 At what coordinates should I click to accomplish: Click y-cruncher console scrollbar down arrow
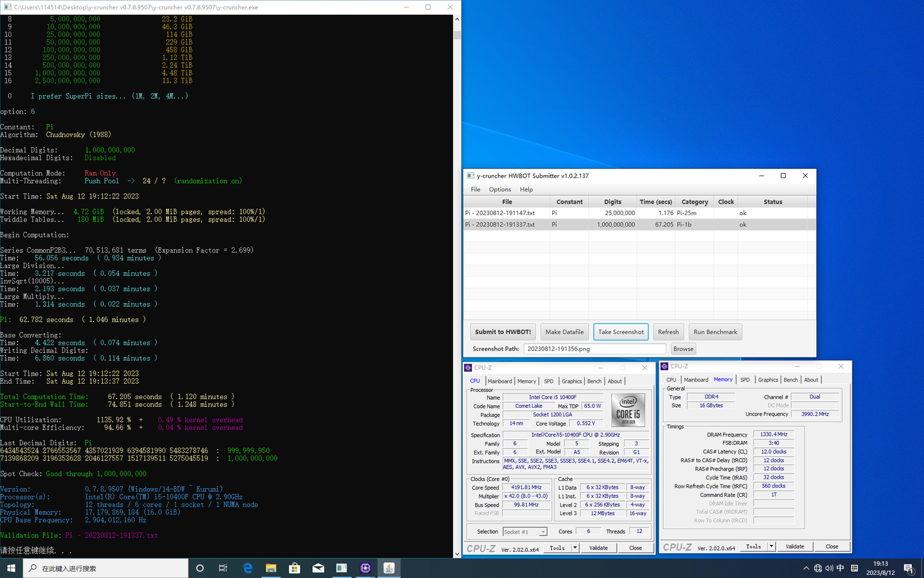[x=457, y=554]
